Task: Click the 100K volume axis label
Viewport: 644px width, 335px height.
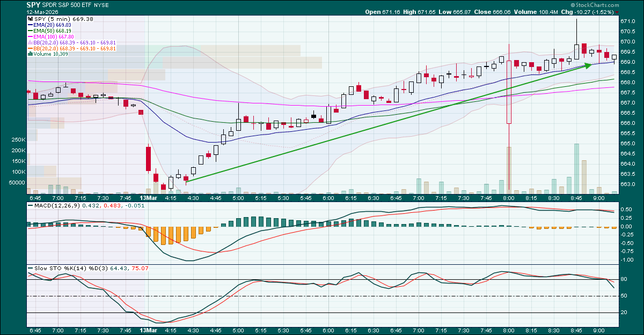Action: pos(18,172)
